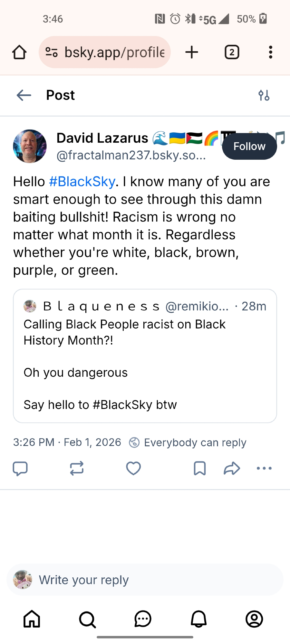Follow David Lazarus
Screen dimensions: 290x644
249,147
